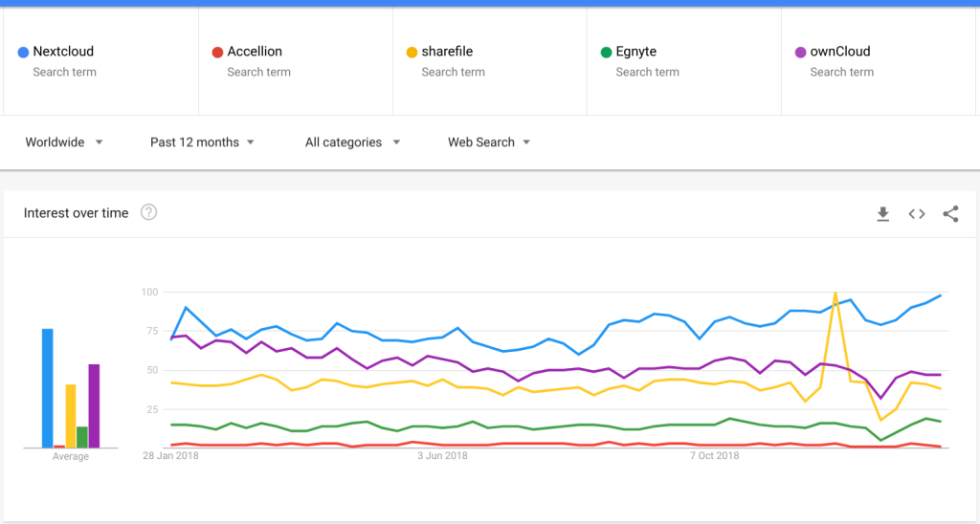Image resolution: width=980 pixels, height=524 pixels.
Task: Click the purple ownCloud color dot
Action: (x=800, y=52)
